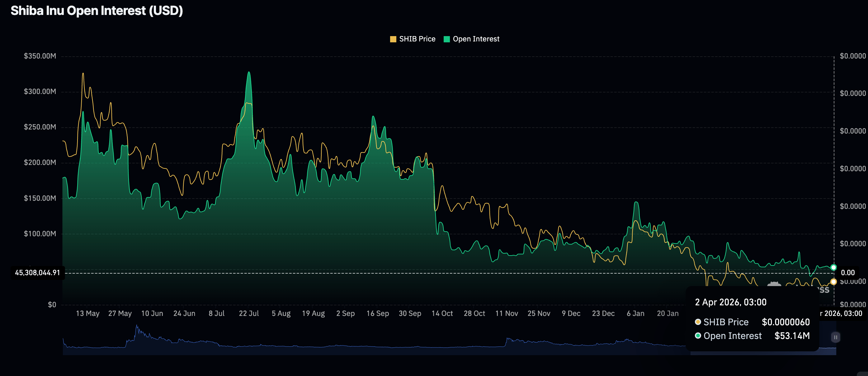The width and height of the screenshot is (868, 376).
Task: Click the yellow SHIB Price end-point marker
Action: tap(833, 282)
